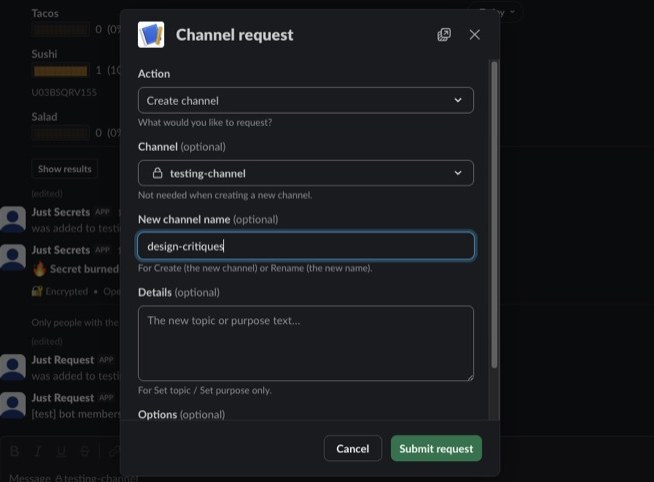
Task: Click the Strikethrough formatting icon in composer
Action: point(85,451)
